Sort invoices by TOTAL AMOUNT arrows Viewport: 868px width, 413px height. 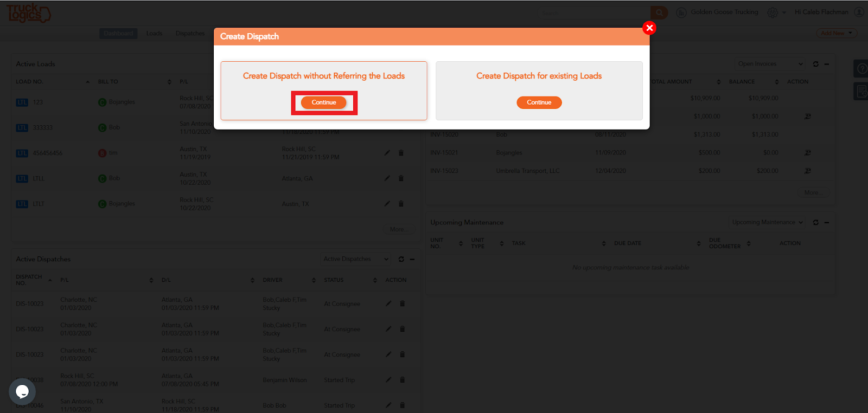pyautogui.click(x=719, y=82)
